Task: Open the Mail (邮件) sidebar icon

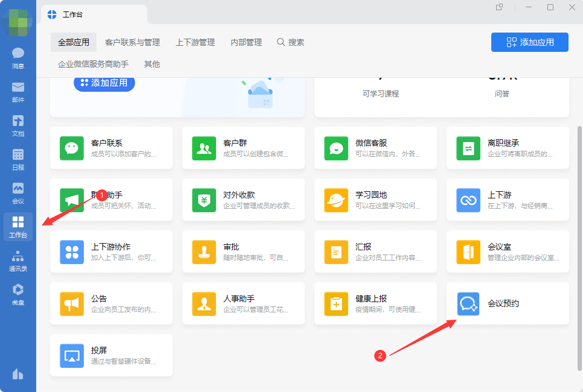Action: pos(18,92)
